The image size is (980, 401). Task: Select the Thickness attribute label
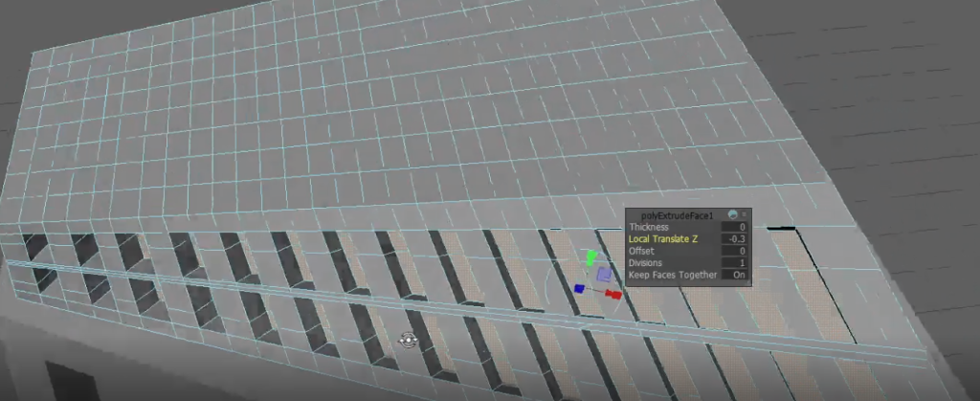coord(649,227)
